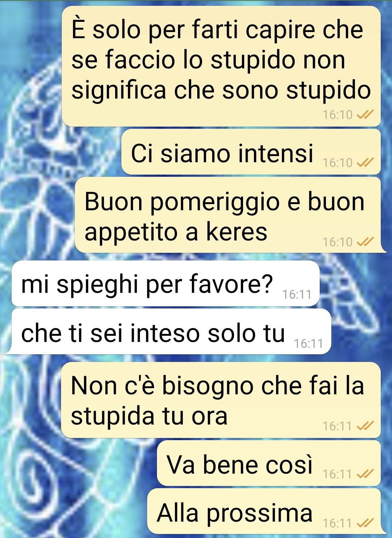Viewport: 392px width, 538px height.
Task: Tap the 16:11 timestamp on 'Alla prossima'
Action: tap(338, 523)
